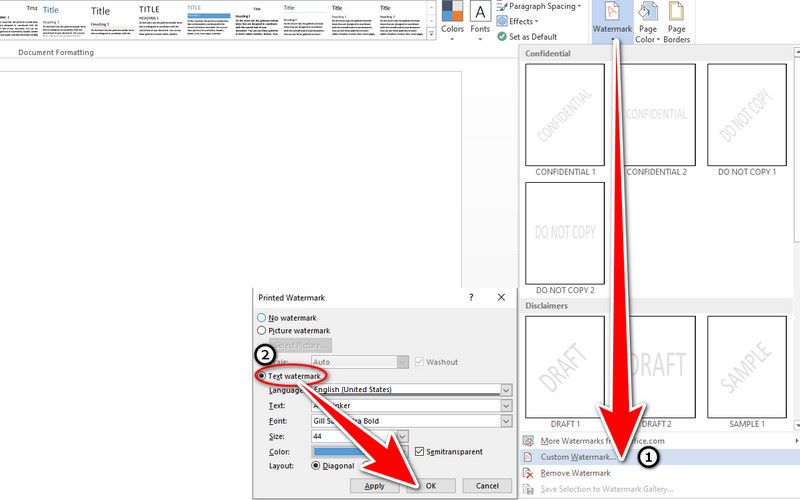Choose the CONFIDENTIAL 1 watermark thumbnail
The width and height of the screenshot is (800, 500).
point(565,115)
